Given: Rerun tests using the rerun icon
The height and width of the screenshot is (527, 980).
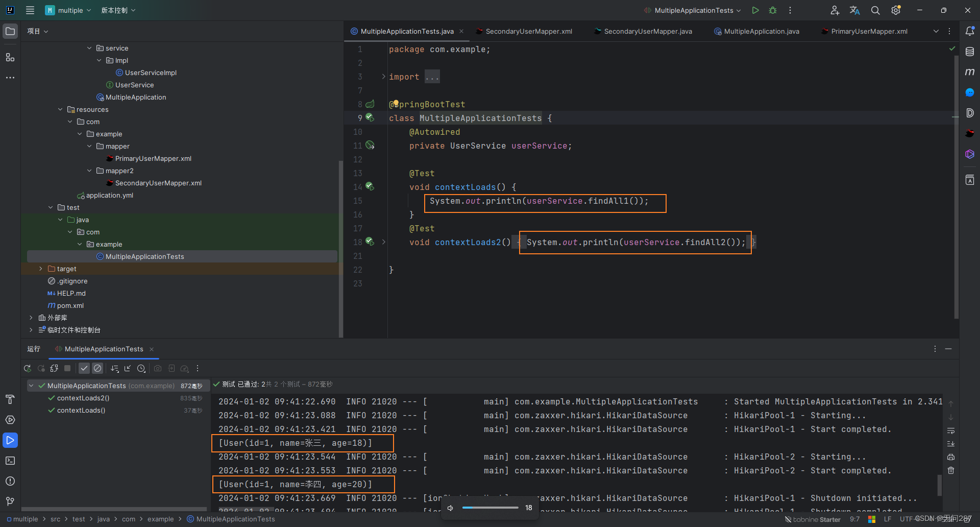Looking at the screenshot, I should point(28,368).
